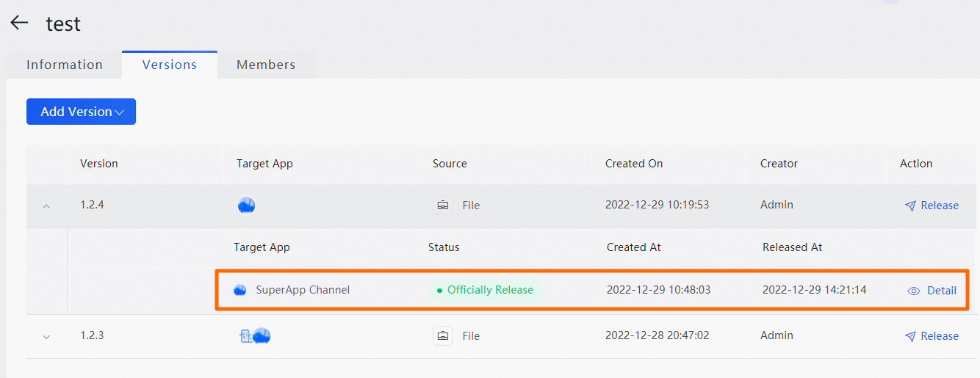Open the Add Version dropdown
The height and width of the screenshot is (378, 980).
pos(81,112)
